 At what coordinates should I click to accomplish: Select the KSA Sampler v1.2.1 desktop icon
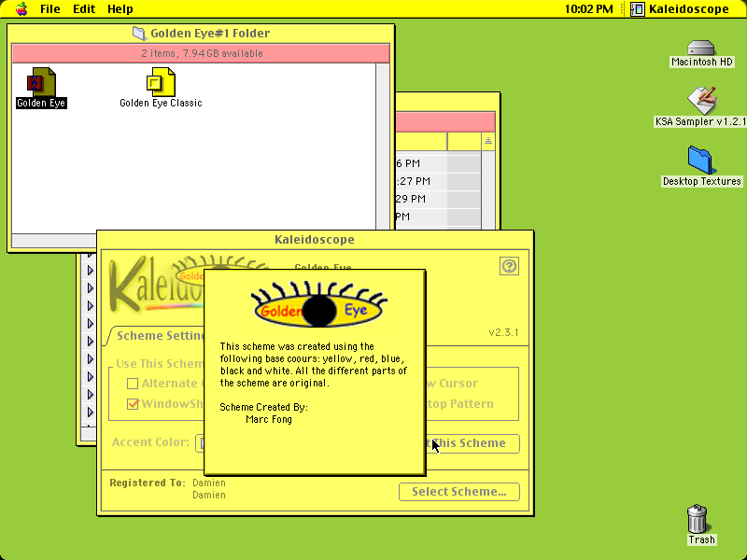[x=701, y=100]
